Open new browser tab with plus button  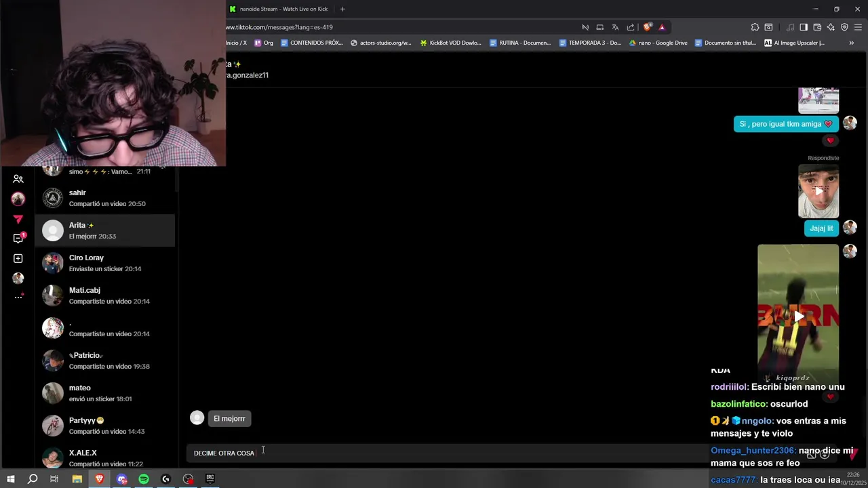[342, 9]
